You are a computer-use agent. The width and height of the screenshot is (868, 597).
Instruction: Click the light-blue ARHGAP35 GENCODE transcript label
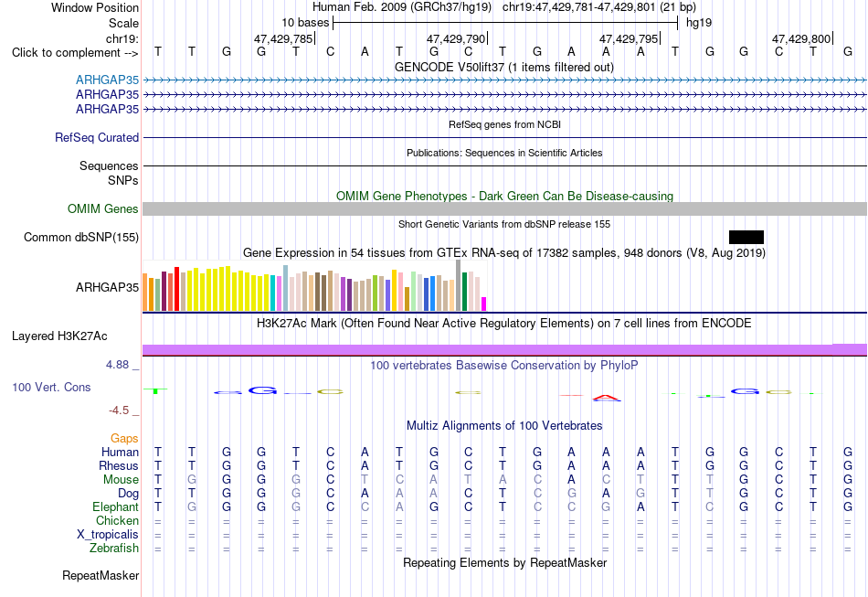(x=108, y=80)
